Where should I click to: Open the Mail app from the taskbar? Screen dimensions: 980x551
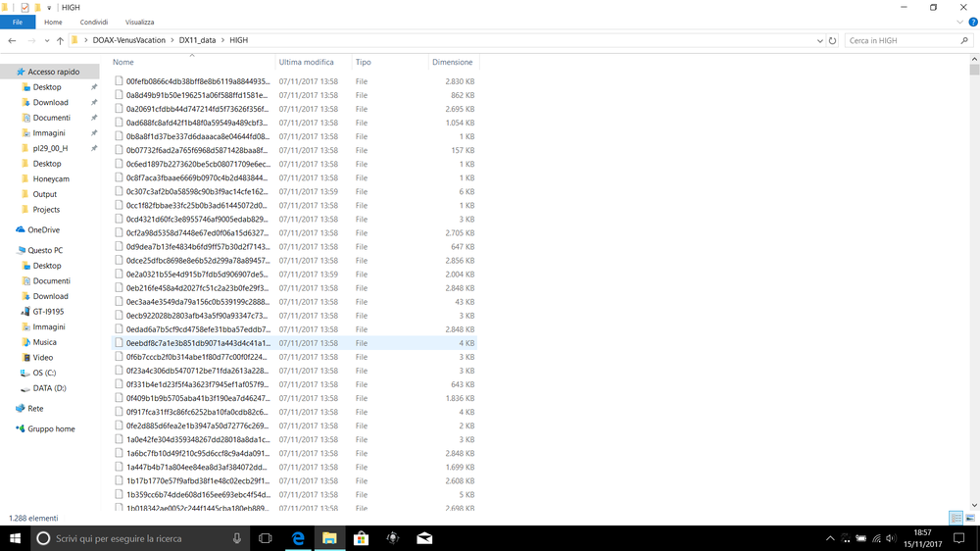click(x=424, y=538)
